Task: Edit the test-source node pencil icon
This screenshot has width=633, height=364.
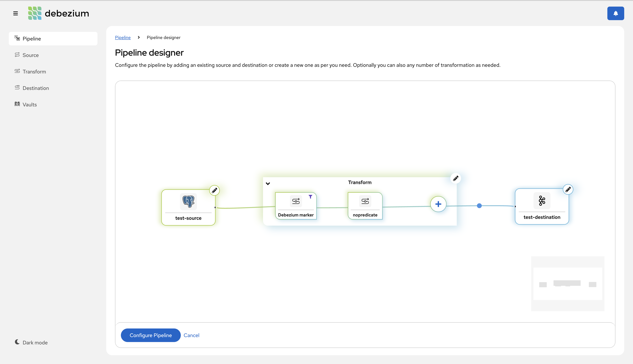Action: pyautogui.click(x=214, y=190)
